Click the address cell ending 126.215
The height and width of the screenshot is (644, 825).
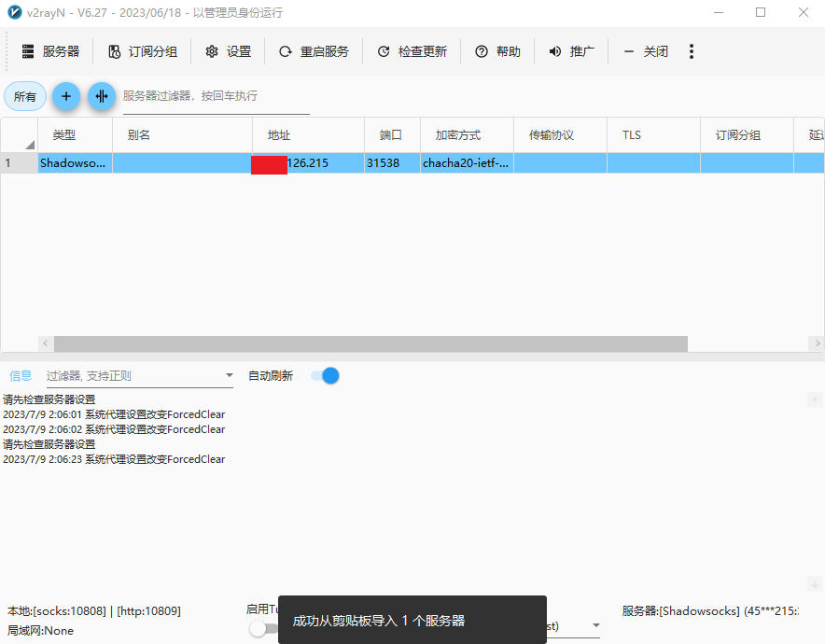[x=308, y=163]
